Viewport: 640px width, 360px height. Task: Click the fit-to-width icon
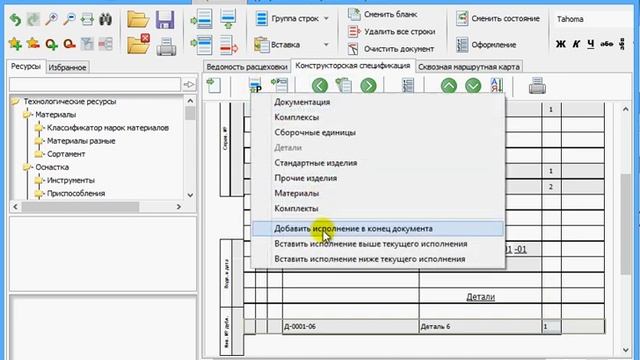pos(87,19)
